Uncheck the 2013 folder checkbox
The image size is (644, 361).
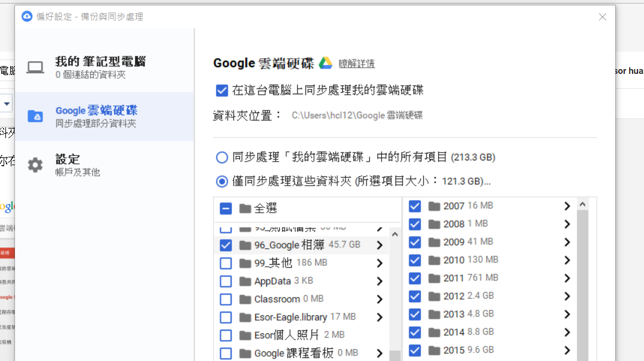[415, 315]
